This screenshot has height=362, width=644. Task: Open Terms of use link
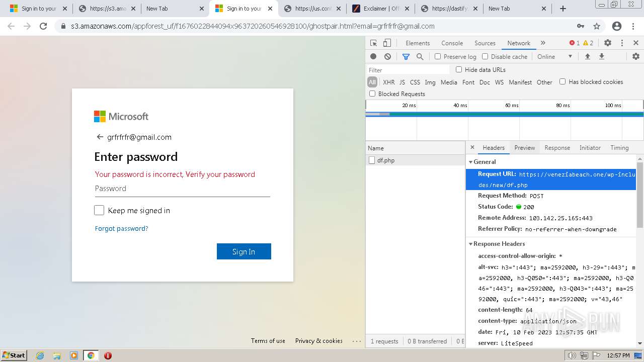(268, 340)
